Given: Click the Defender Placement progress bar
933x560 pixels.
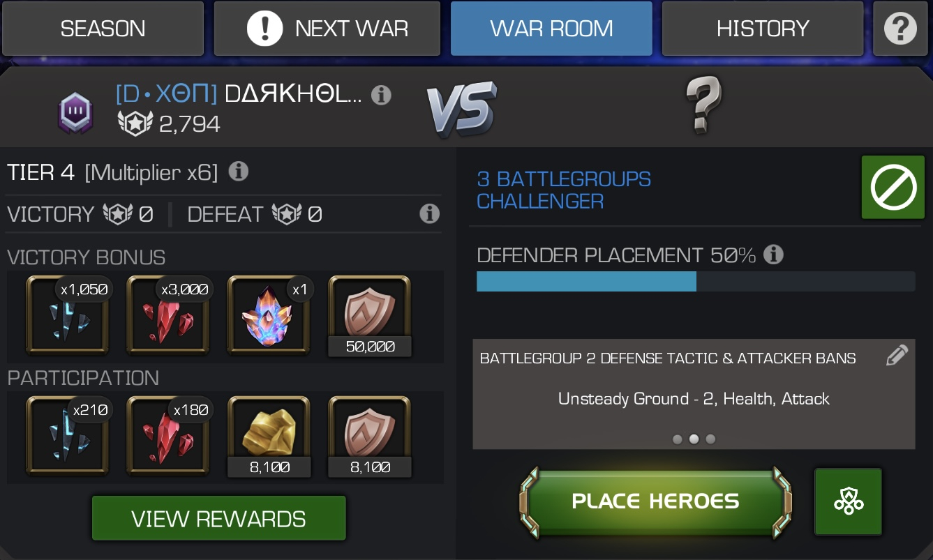Looking at the screenshot, I should tap(696, 281).
